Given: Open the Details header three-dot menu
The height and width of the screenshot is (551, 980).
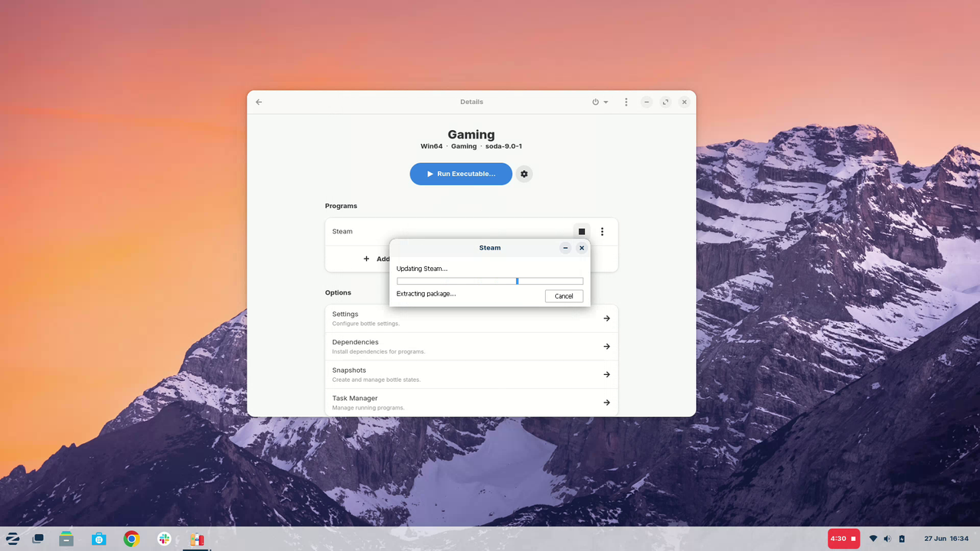Looking at the screenshot, I should 626,102.
